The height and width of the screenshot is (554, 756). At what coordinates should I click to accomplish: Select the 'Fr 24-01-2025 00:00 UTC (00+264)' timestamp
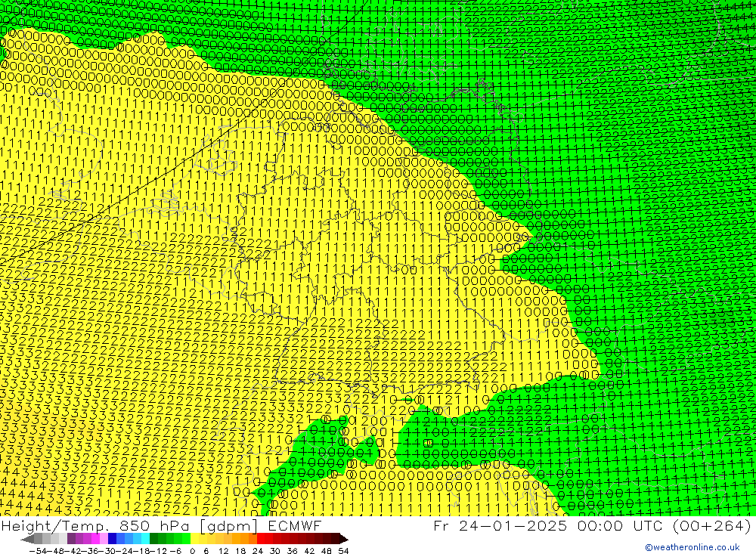point(592,525)
